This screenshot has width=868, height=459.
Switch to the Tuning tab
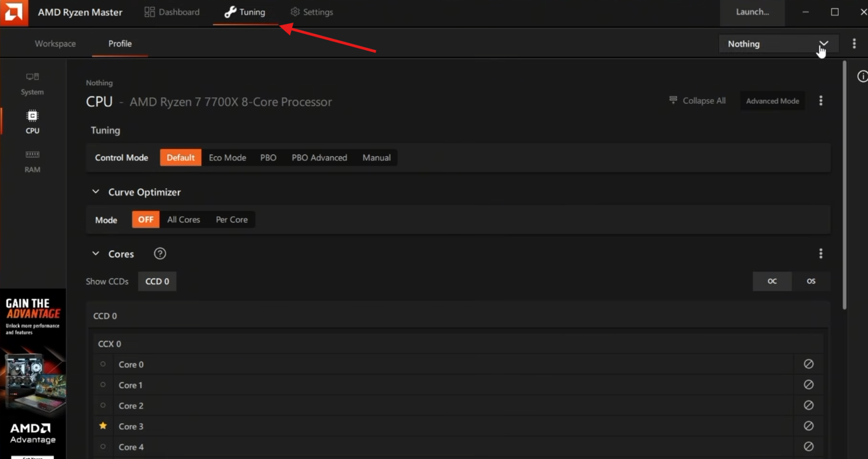pos(245,12)
